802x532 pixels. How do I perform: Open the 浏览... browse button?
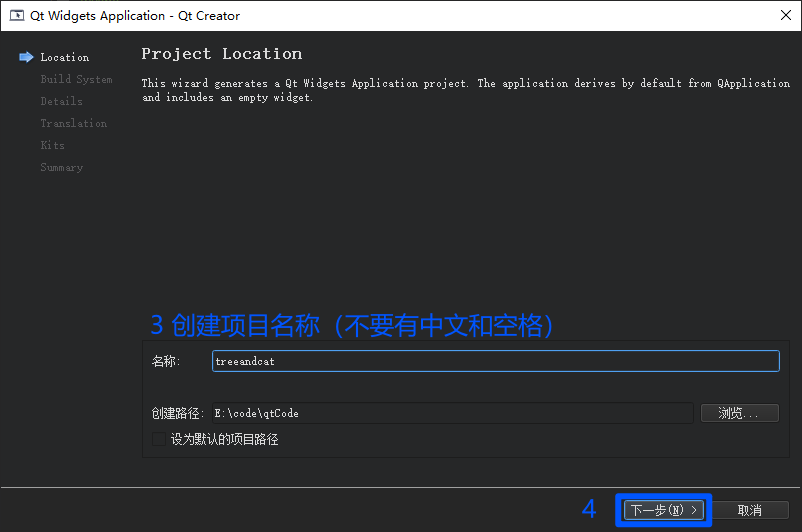tap(740, 413)
